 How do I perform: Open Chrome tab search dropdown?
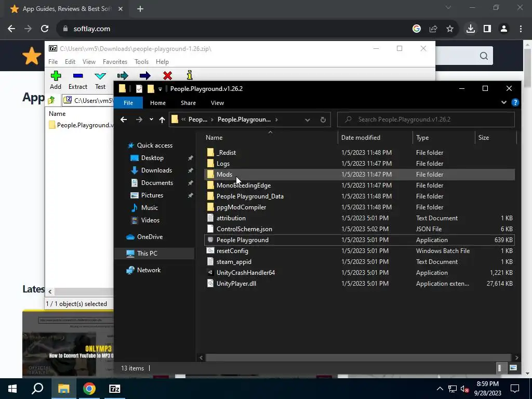click(448, 7)
